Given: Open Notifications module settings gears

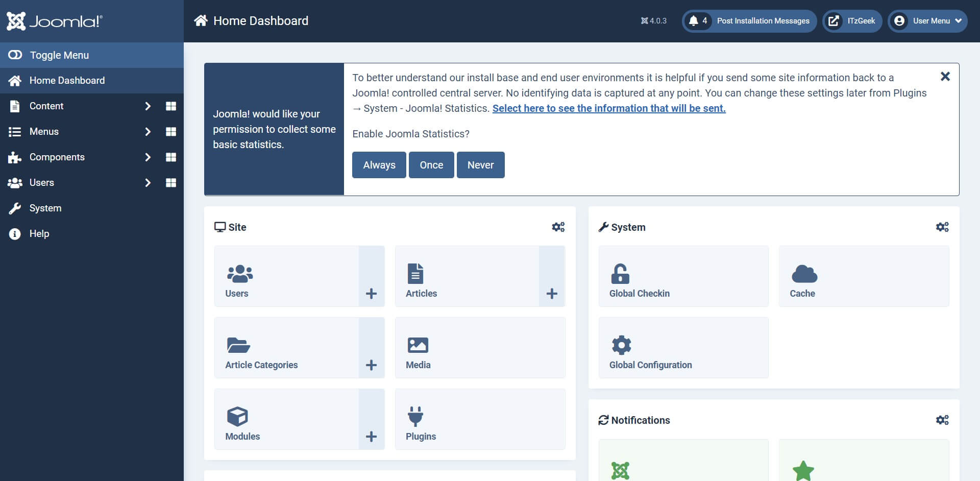Looking at the screenshot, I should tap(942, 420).
